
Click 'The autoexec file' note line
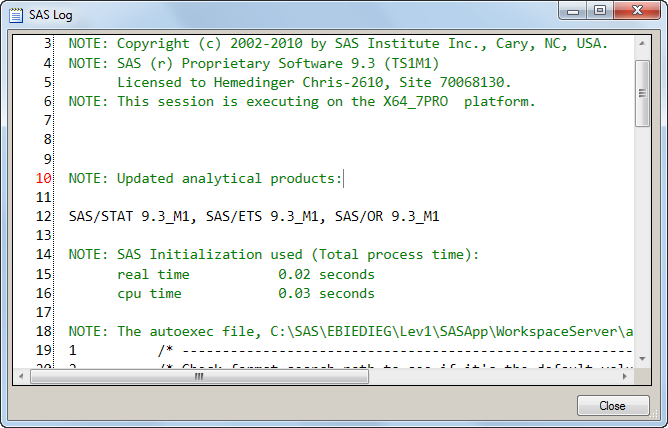coord(351,331)
